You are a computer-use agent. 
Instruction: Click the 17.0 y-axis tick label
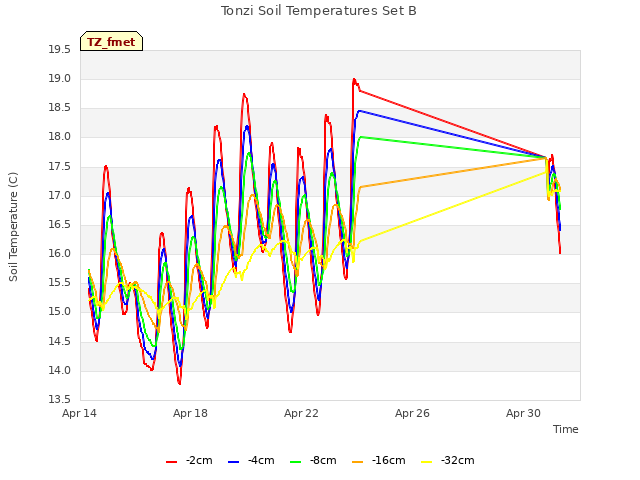(x=60, y=196)
